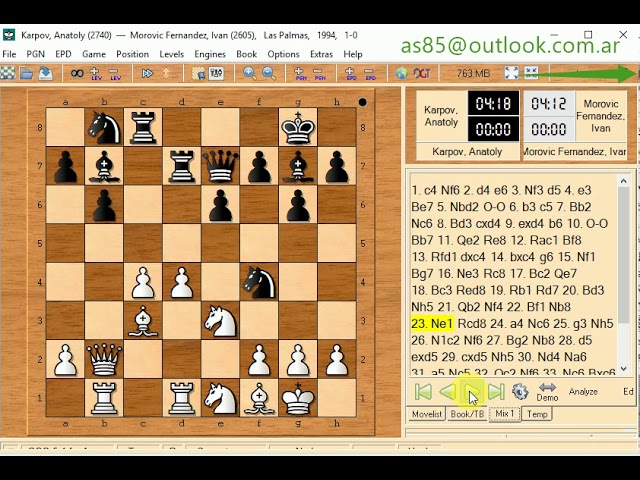Open a file with the folder icon
Image resolution: width=640 pixels, height=480 pixels.
click(x=27, y=73)
